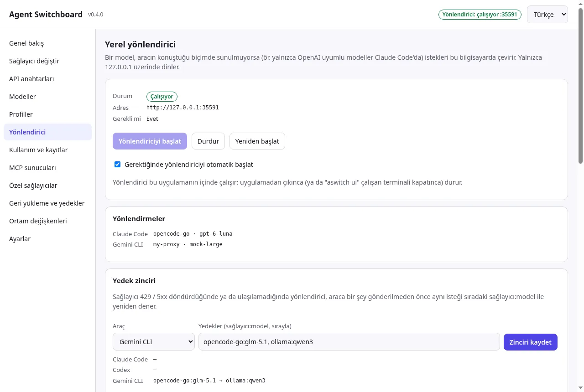Open the Türkçe language dropdown
This screenshot has width=584, height=392.
tap(547, 15)
